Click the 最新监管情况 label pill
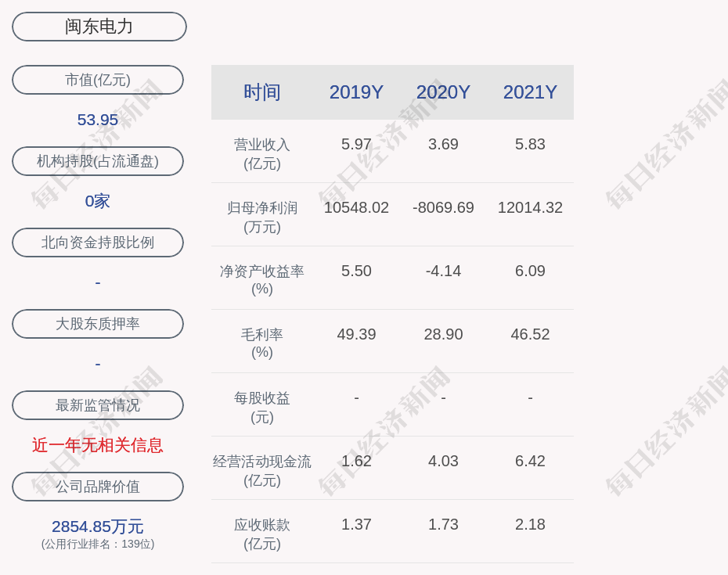This screenshot has width=728, height=575. click(98, 405)
